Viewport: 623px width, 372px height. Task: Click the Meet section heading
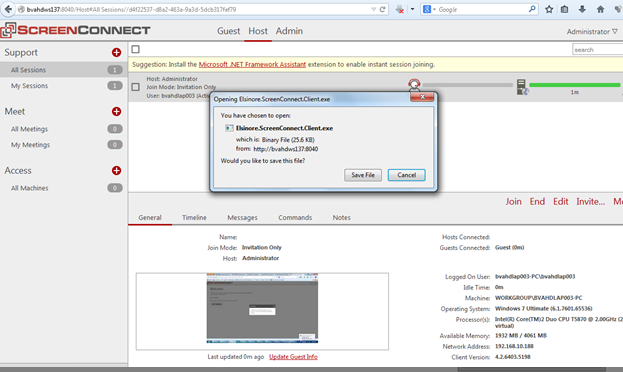click(15, 111)
